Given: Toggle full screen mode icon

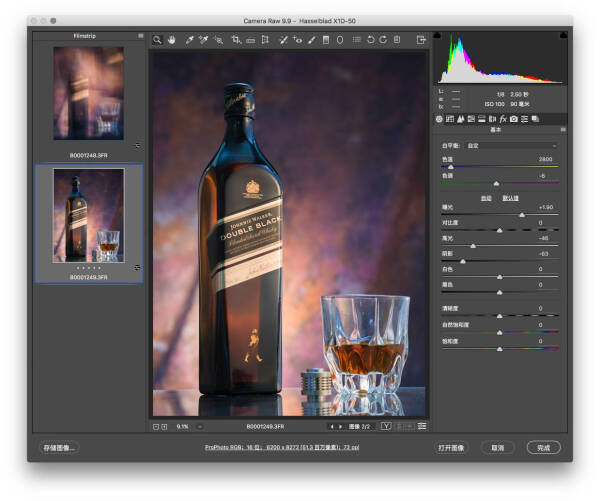Looking at the screenshot, I should 421,39.
